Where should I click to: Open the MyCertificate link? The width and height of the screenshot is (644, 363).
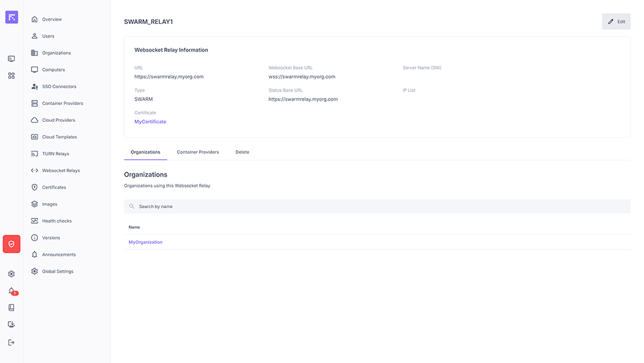coord(150,122)
